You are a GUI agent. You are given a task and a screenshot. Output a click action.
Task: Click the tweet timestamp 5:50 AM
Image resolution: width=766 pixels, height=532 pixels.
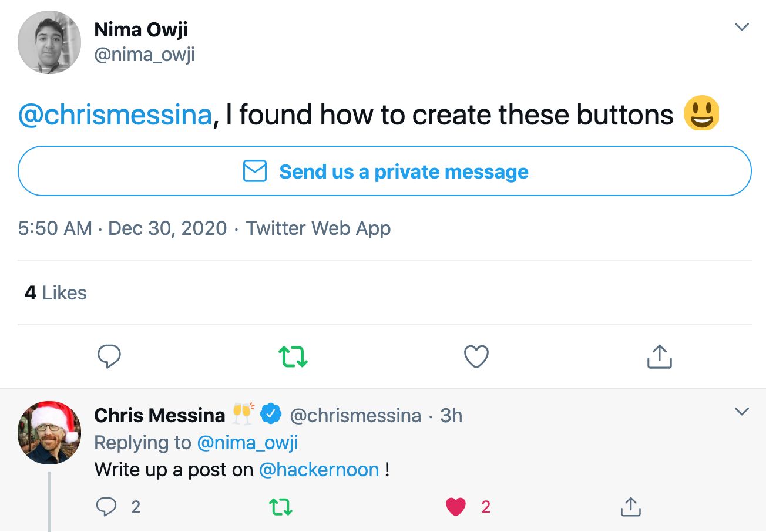pos(55,228)
